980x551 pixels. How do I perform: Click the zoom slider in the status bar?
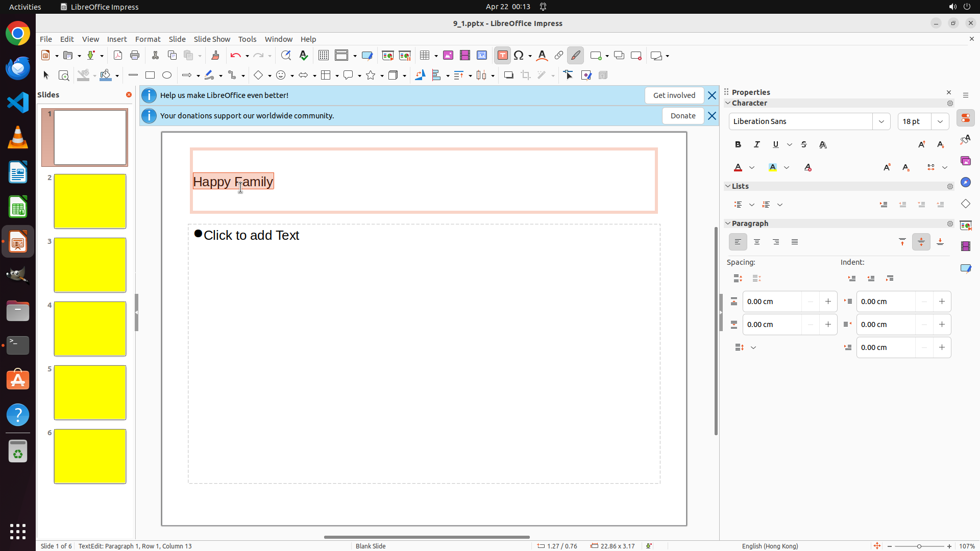(x=919, y=546)
